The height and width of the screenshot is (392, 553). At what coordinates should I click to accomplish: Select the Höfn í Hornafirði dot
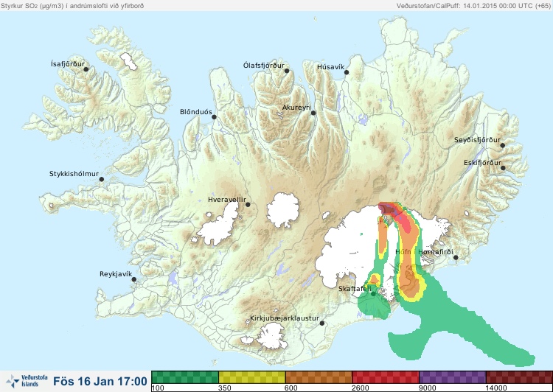tap(456, 258)
